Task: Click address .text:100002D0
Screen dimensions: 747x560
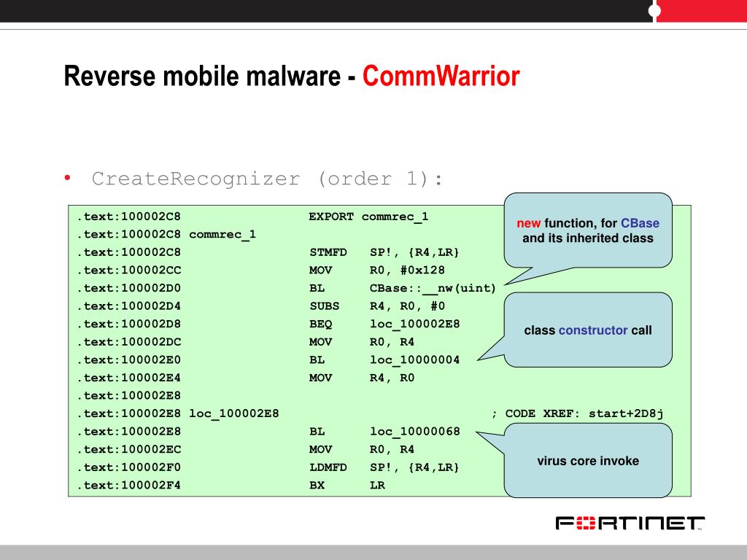Action: point(128,288)
